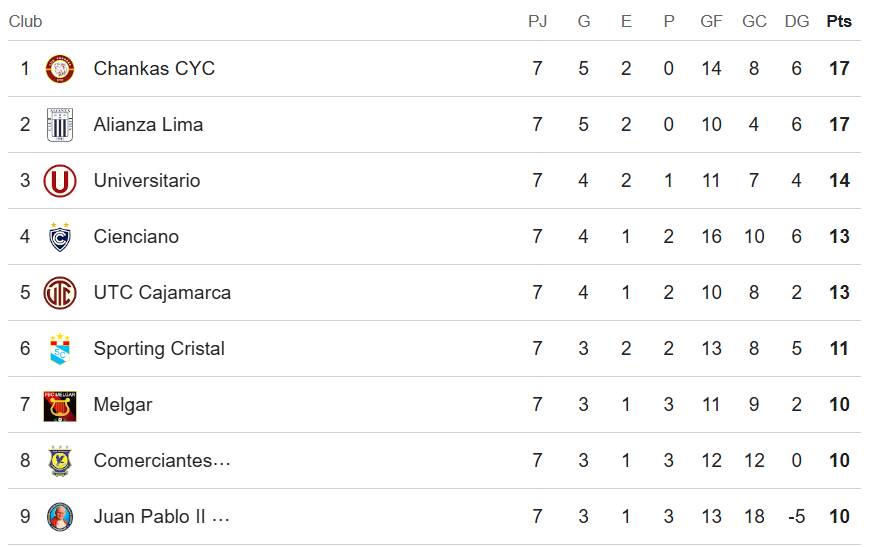Click the Comerciantes club crest

point(60,461)
